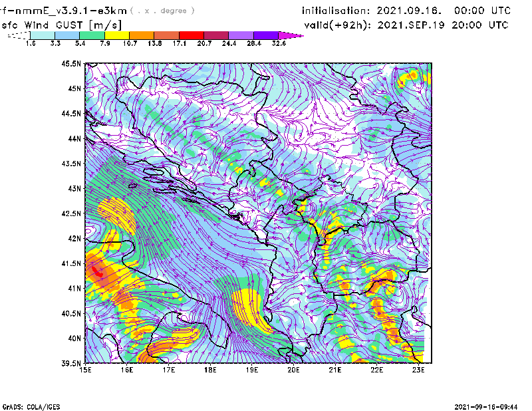This screenshot has height=411, width=532.
Task: Click the 41N latitude label
Action: (x=74, y=289)
